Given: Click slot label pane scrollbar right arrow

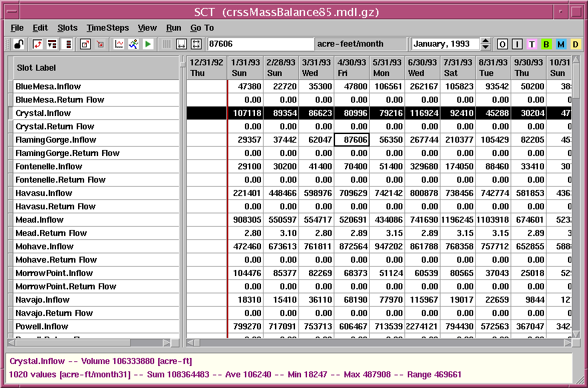Looking at the screenshot, I should coord(167,343).
